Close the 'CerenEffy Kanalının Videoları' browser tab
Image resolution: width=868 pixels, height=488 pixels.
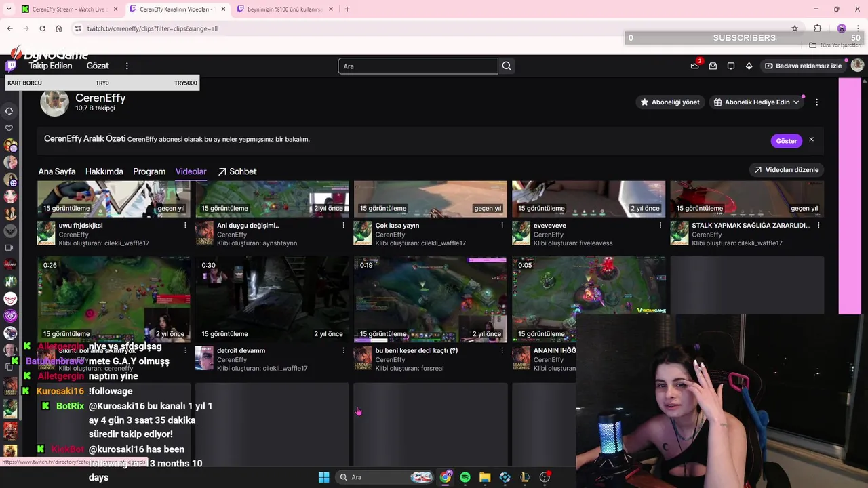(x=223, y=9)
